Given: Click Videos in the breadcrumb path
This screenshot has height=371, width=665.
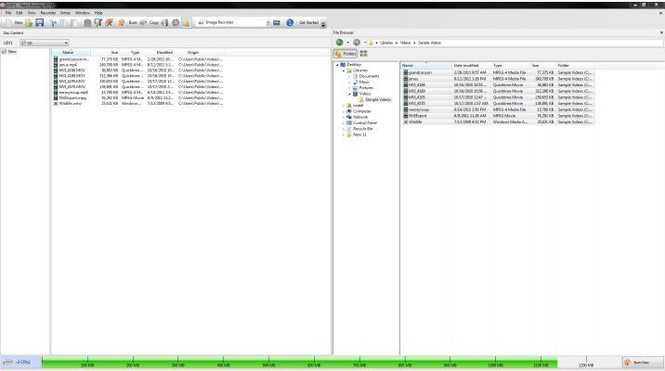Looking at the screenshot, I should (x=405, y=43).
